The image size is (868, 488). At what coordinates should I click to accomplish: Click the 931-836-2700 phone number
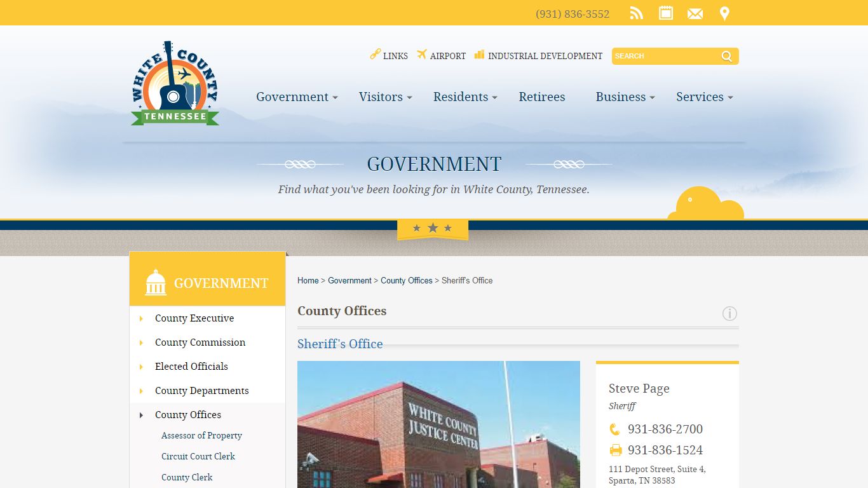coord(665,429)
